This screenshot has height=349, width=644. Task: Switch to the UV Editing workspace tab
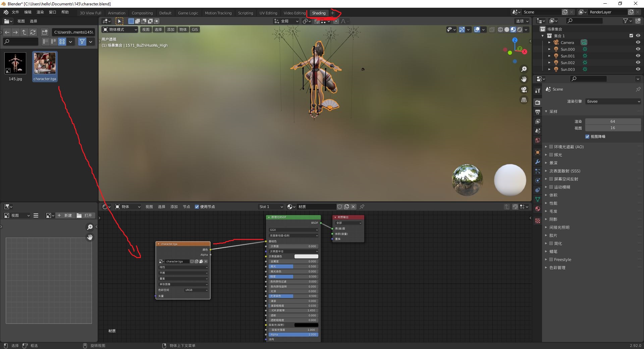(268, 13)
